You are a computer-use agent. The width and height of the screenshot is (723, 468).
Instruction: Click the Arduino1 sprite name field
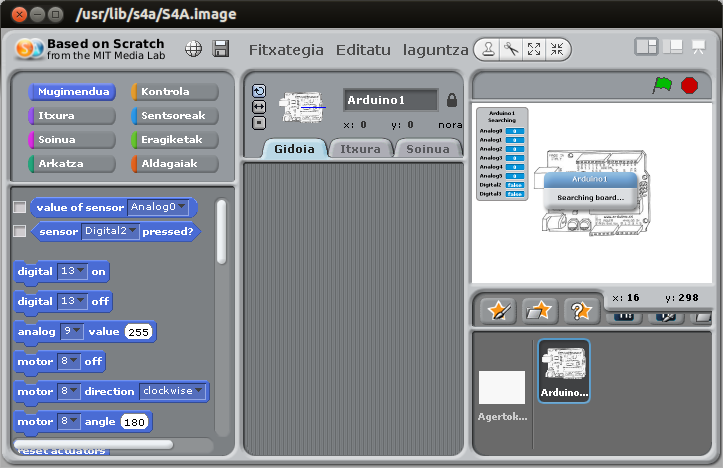point(390,100)
